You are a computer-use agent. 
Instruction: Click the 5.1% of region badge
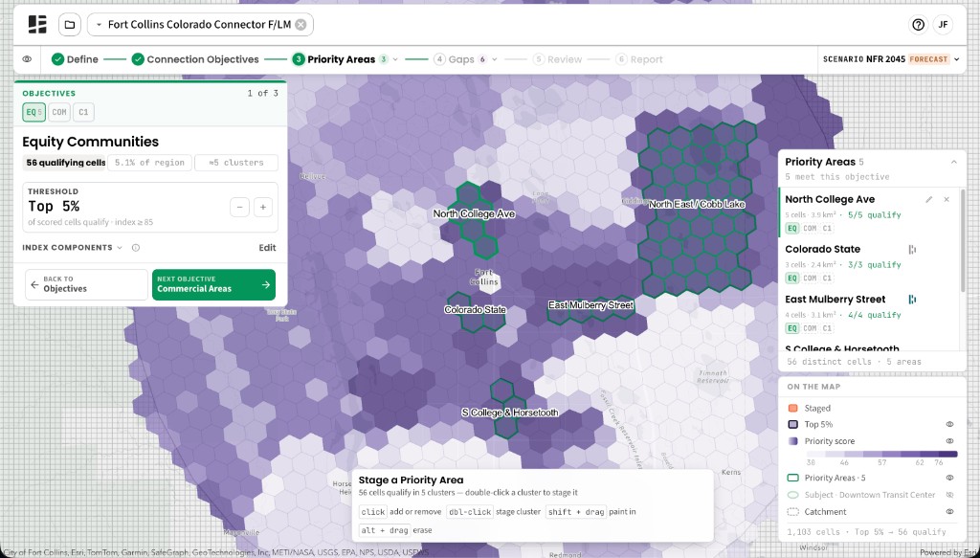click(x=149, y=163)
